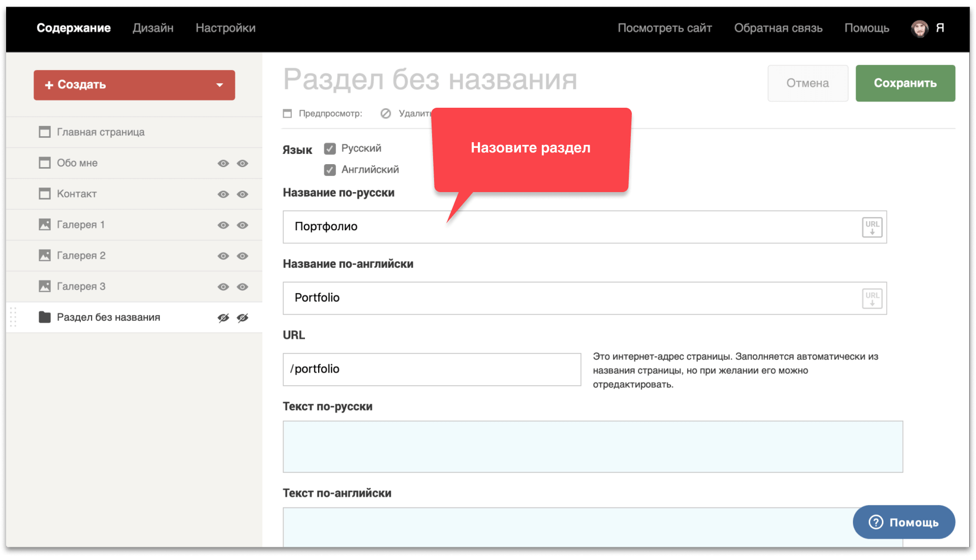Image resolution: width=976 pixels, height=560 pixels.
Task: Click the preview window icon
Action: 288,113
